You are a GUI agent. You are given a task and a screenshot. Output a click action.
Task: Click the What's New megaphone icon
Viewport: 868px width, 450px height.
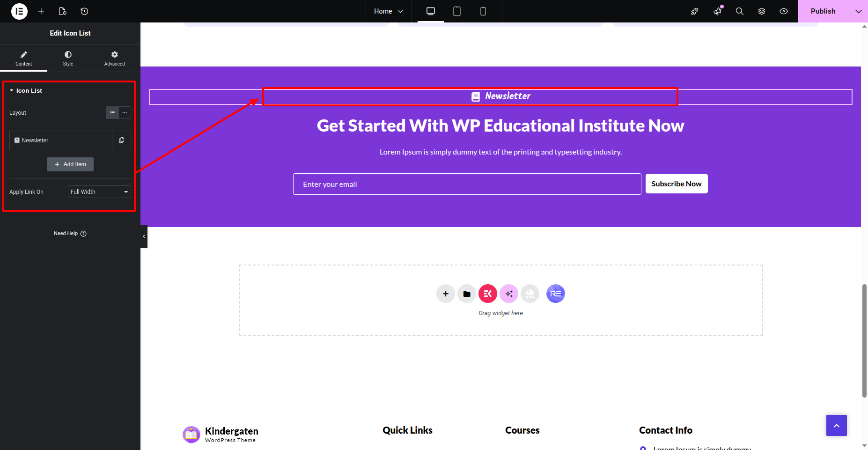(x=717, y=11)
